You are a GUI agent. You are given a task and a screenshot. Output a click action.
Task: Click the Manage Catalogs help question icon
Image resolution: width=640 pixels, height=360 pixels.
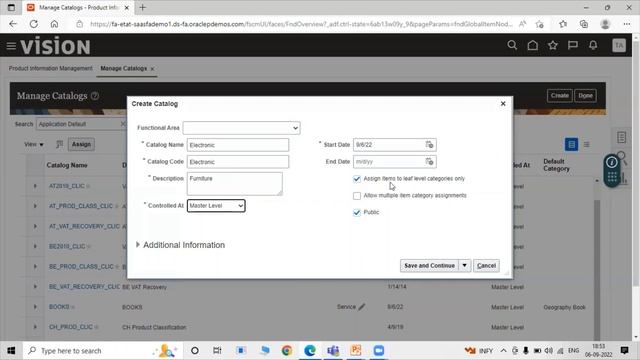tap(95, 96)
